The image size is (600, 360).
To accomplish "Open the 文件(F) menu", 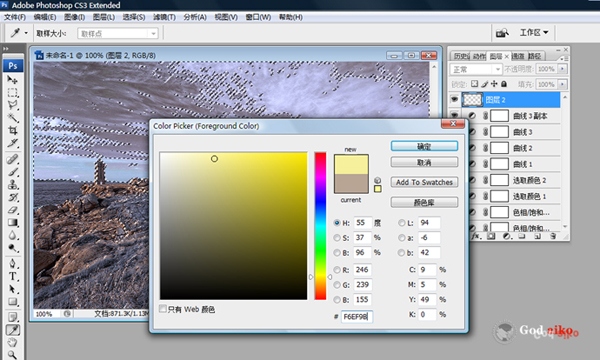I will (x=15, y=17).
